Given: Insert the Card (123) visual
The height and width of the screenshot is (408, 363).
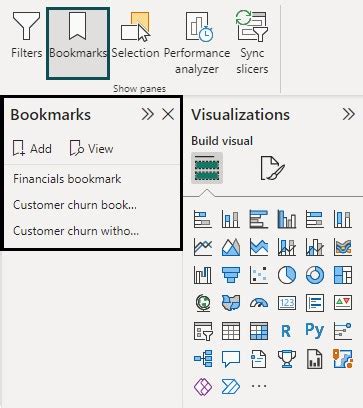Looking at the screenshot, I should pyautogui.click(x=287, y=303).
